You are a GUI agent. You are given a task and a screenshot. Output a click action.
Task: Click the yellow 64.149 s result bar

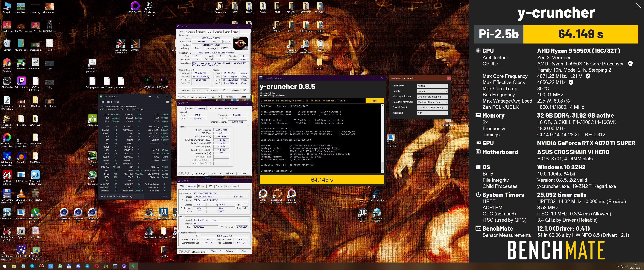click(322, 180)
